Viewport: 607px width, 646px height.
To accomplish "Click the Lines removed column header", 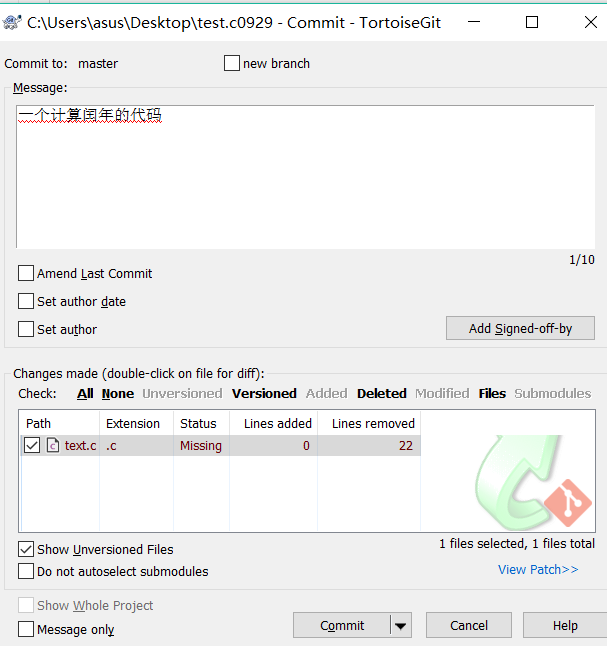I will (x=369, y=423).
